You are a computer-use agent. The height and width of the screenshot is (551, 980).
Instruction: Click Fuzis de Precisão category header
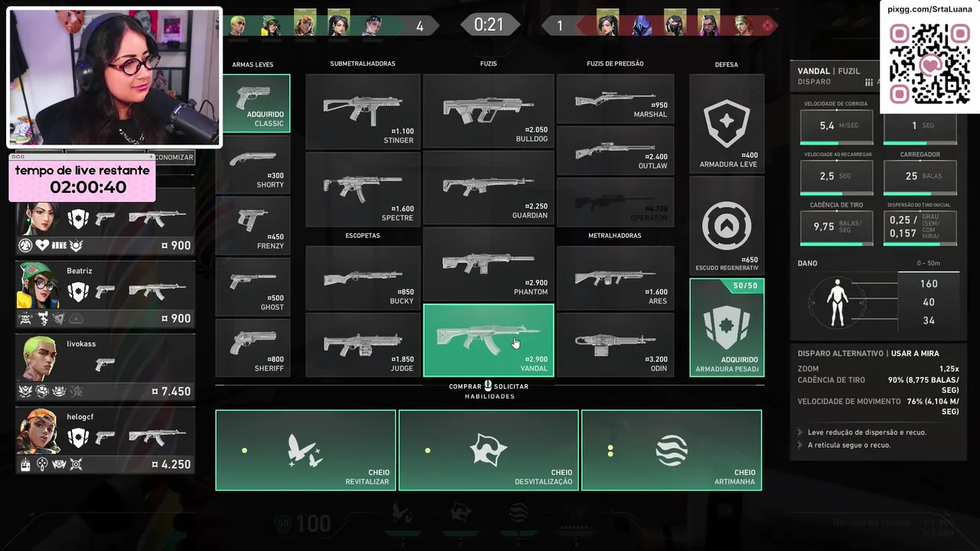click(x=615, y=64)
